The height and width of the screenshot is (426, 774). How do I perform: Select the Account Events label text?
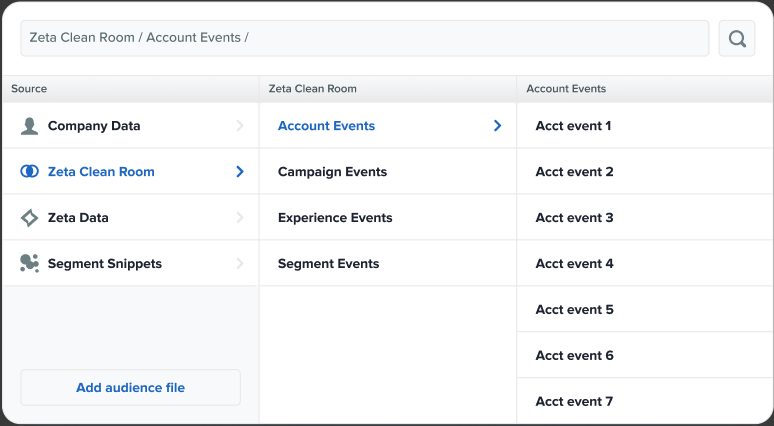coord(326,126)
